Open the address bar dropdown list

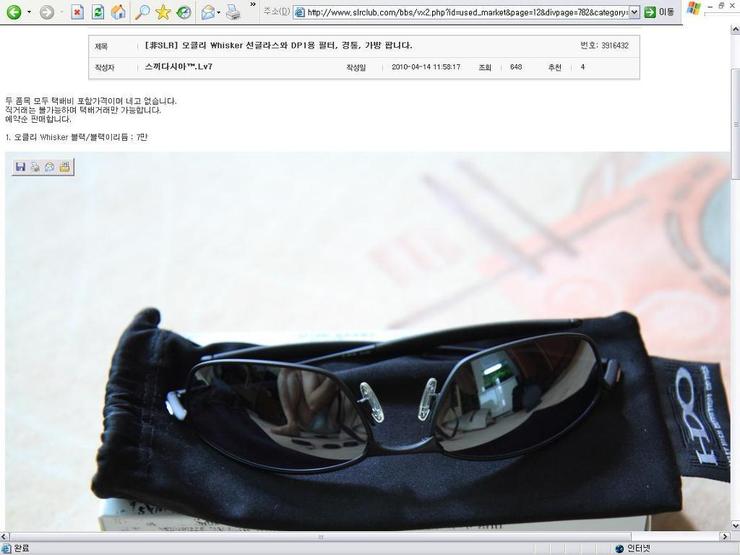635,12
